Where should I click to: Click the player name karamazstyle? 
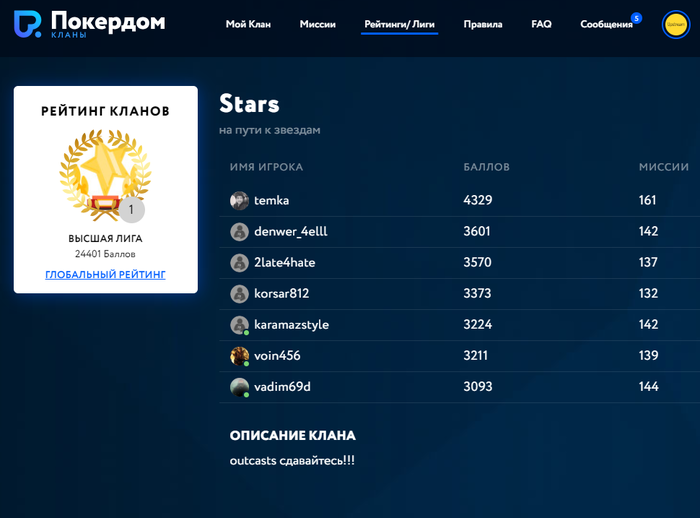pyautogui.click(x=292, y=325)
